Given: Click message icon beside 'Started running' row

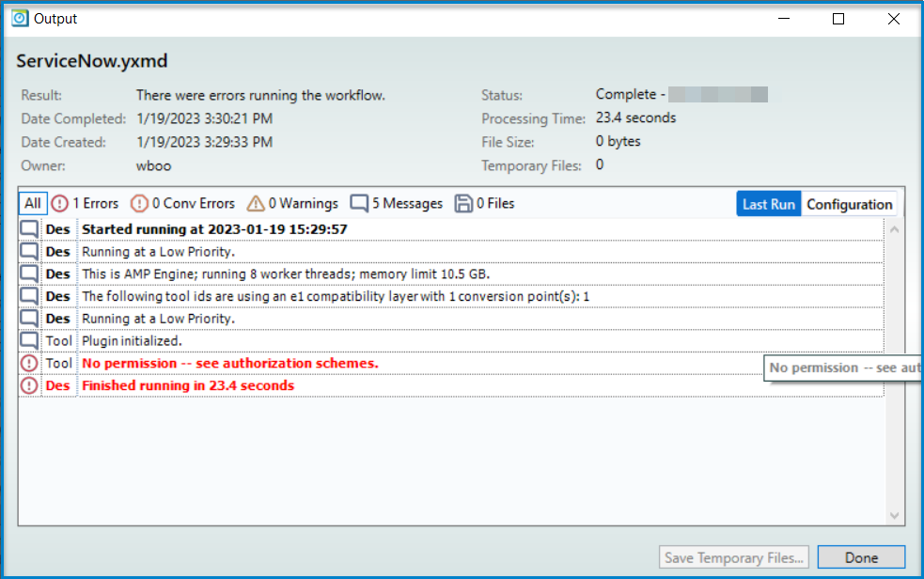Looking at the screenshot, I should 29,229.
